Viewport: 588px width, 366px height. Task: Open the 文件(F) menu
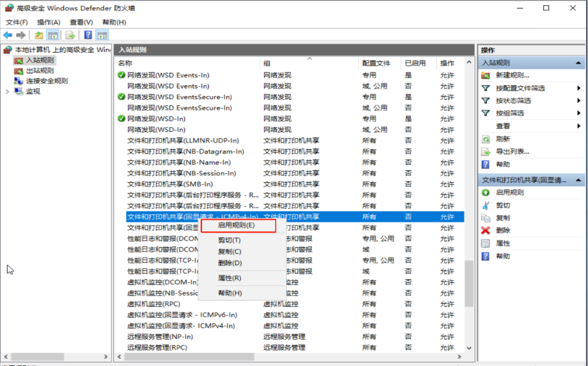(17, 22)
